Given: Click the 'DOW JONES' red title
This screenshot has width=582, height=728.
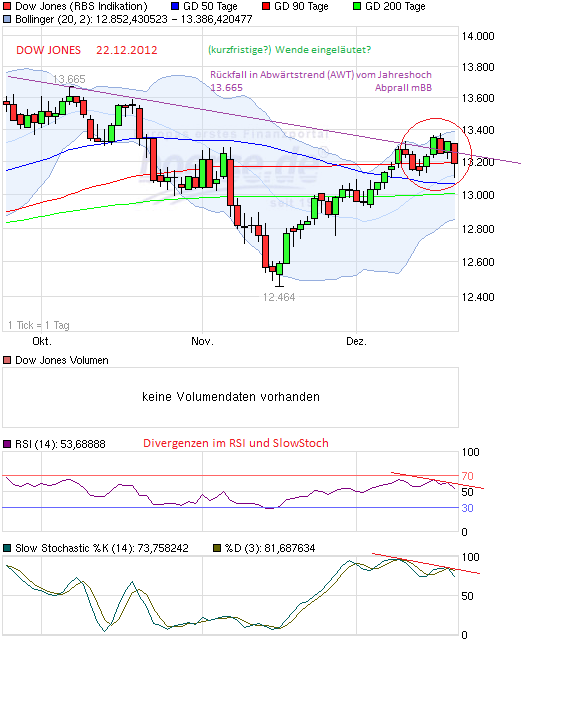Looking at the screenshot, I should (x=48, y=50).
